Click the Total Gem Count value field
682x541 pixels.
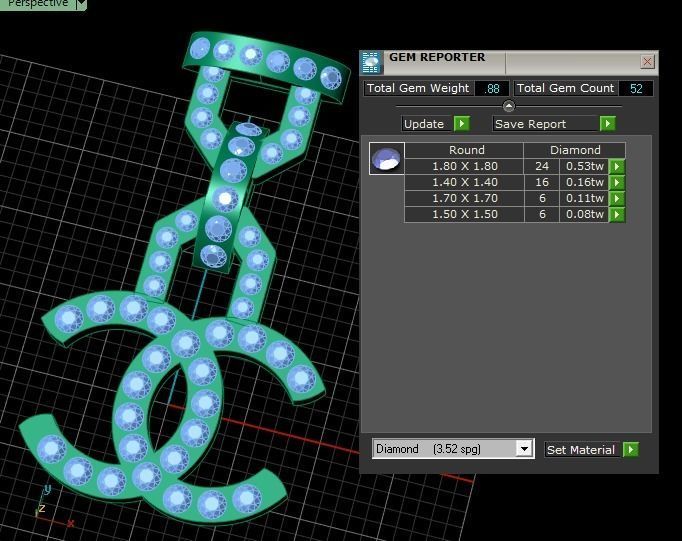click(635, 89)
